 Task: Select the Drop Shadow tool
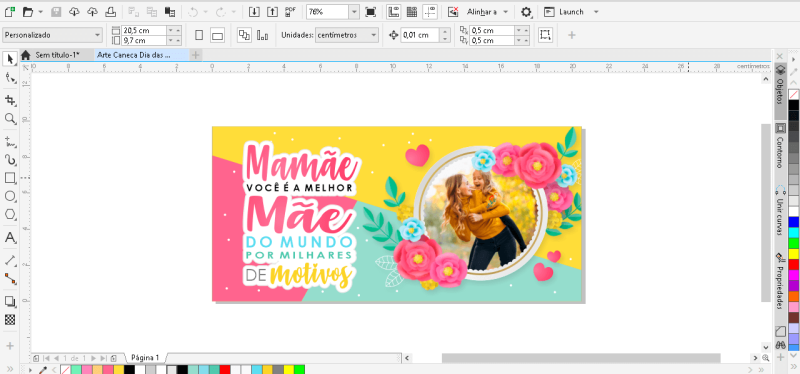point(10,301)
